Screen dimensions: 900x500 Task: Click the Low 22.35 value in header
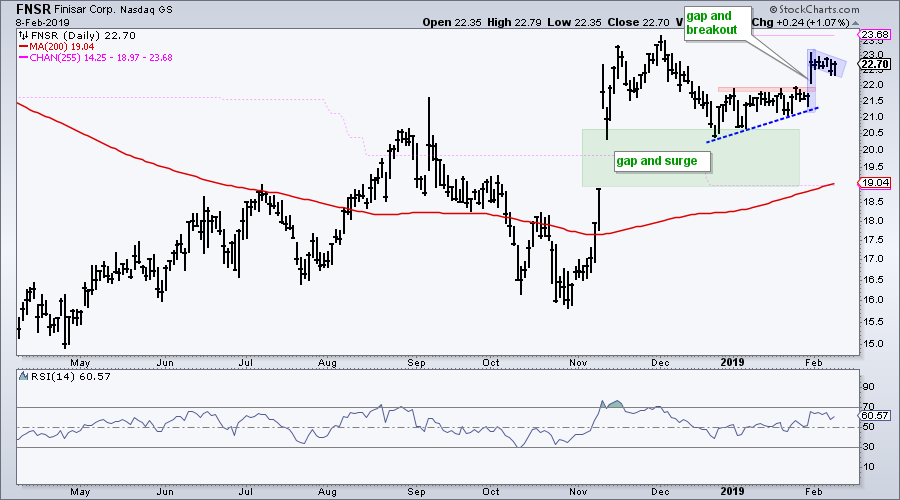[575, 22]
